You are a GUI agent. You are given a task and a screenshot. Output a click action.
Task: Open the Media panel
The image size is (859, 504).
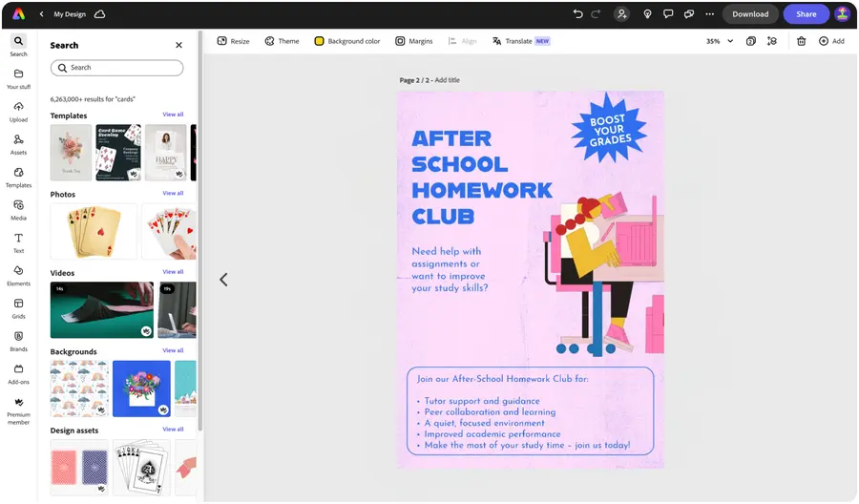[19, 210]
